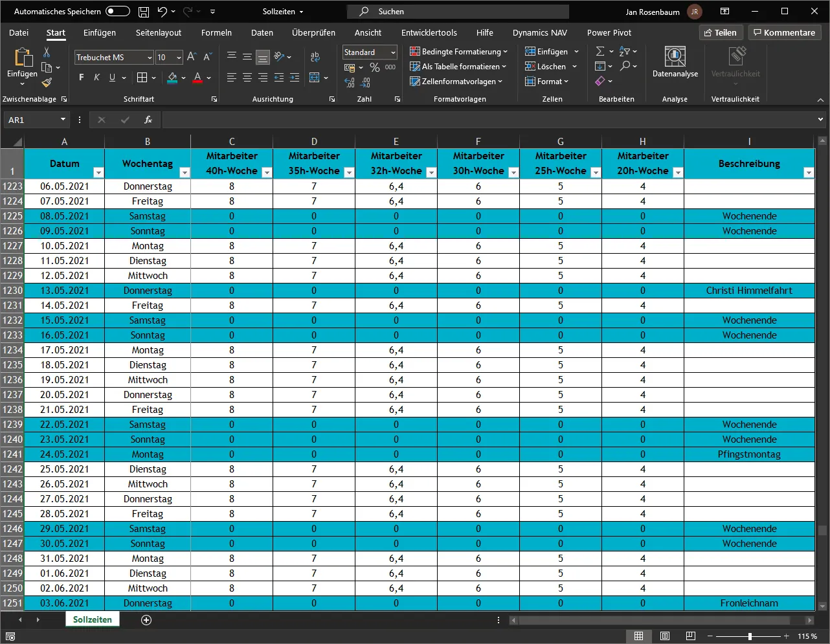Toggle bold F formatting
The height and width of the screenshot is (644, 830).
pos(82,78)
